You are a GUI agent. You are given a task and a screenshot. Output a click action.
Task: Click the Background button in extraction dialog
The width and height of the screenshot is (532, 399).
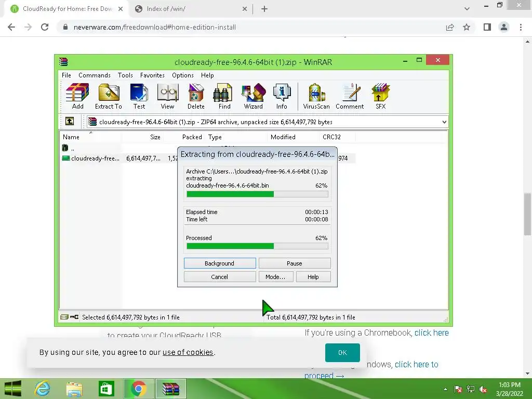click(220, 263)
